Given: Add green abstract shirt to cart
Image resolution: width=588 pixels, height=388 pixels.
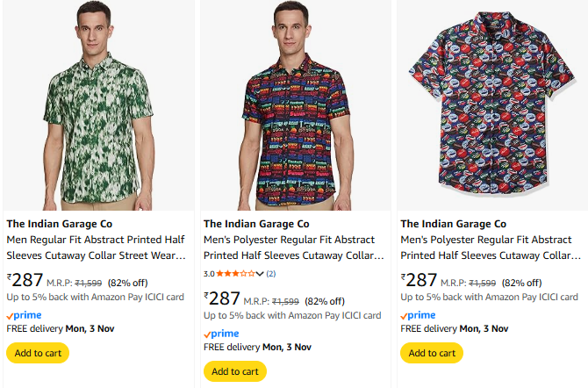Looking at the screenshot, I should click(38, 353).
